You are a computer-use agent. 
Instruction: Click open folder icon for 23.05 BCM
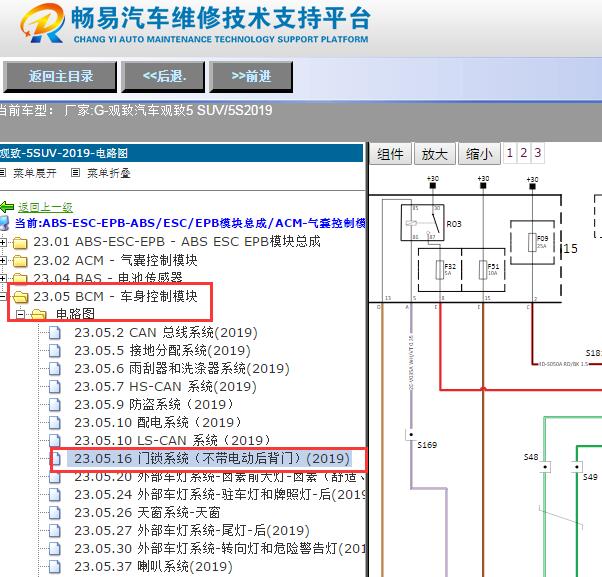pyautogui.click(x=20, y=296)
